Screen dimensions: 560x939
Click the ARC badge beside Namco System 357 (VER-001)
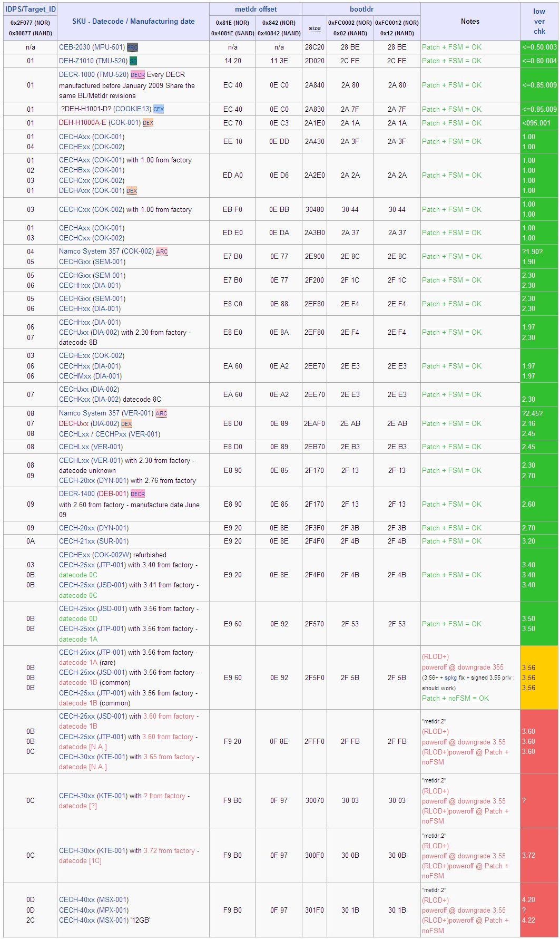[161, 413]
